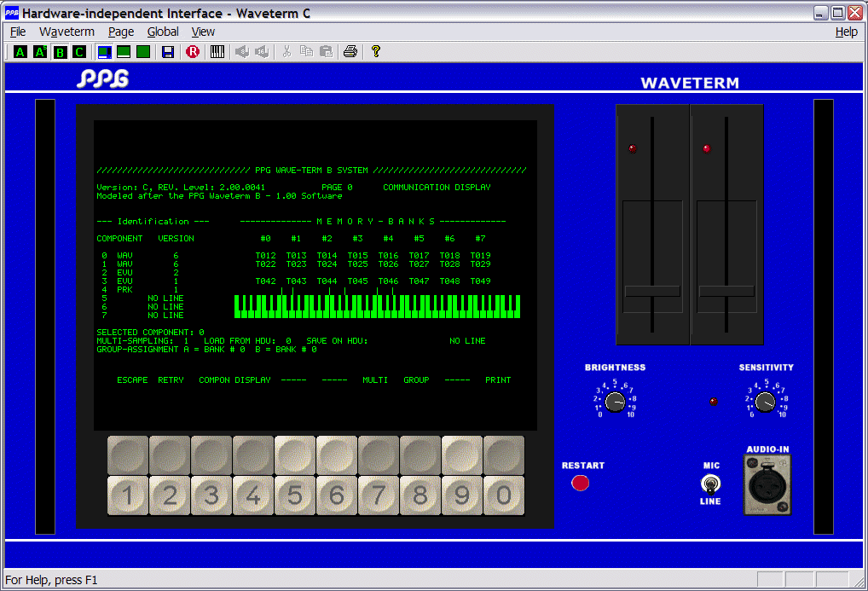868x591 pixels.
Task: Click the printer toolbar icon
Action: click(350, 52)
